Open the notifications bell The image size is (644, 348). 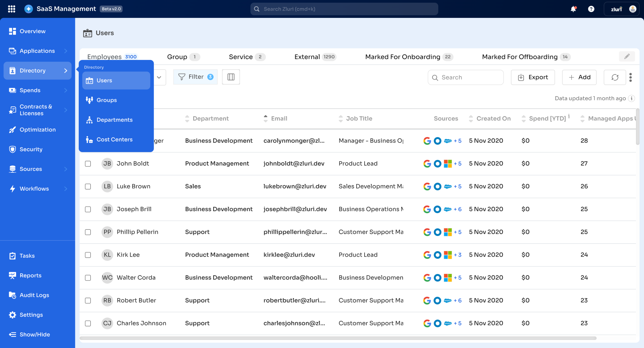pos(573,9)
